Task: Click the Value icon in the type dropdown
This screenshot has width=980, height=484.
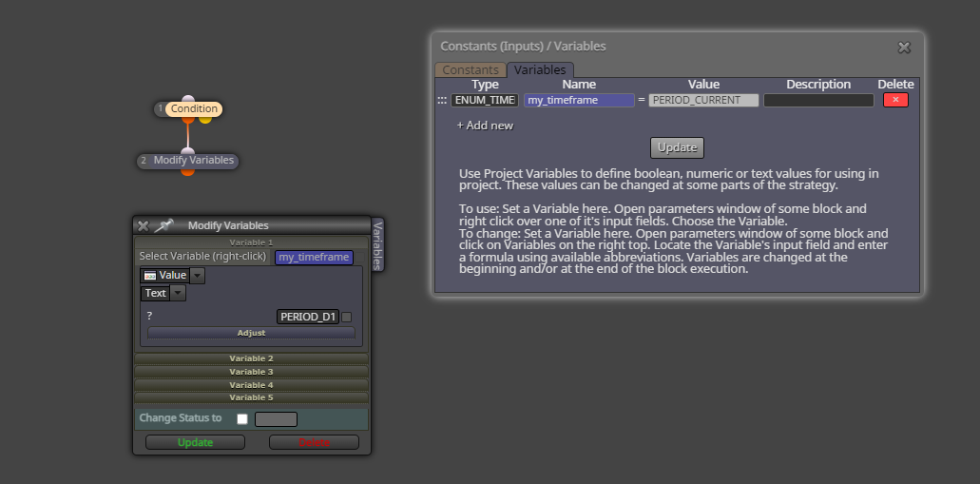Action: (150, 276)
